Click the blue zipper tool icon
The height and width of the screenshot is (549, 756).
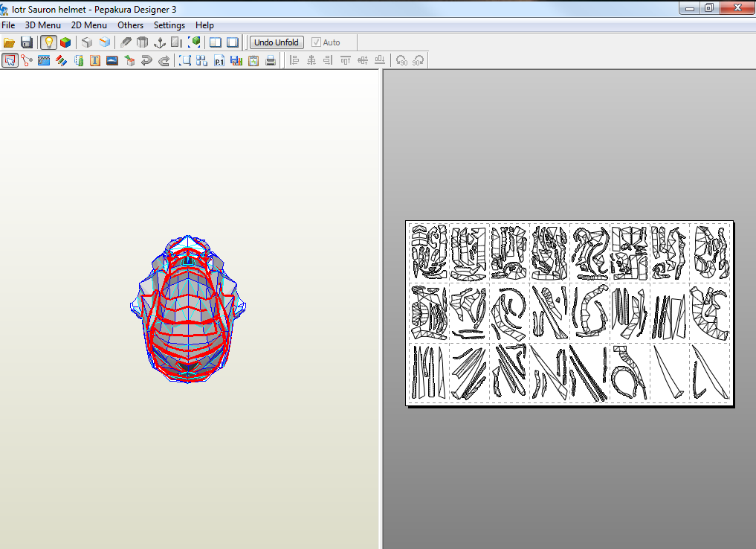pyautogui.click(x=44, y=60)
